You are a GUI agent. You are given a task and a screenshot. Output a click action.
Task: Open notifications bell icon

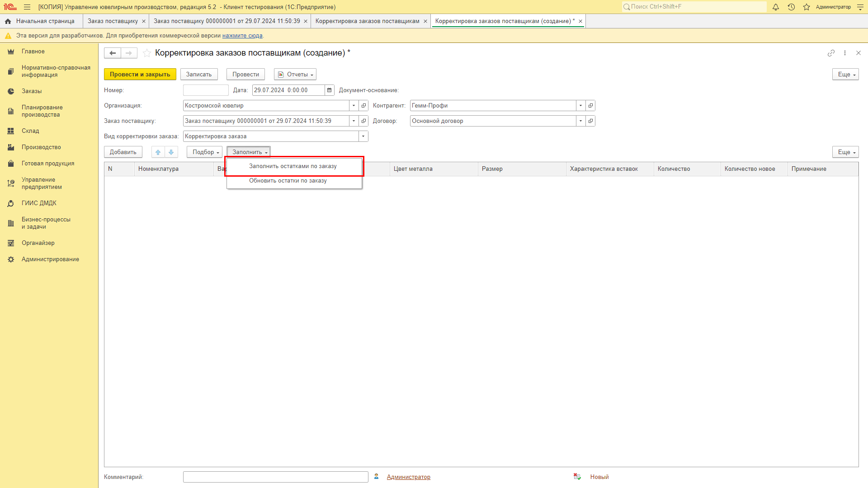point(776,7)
